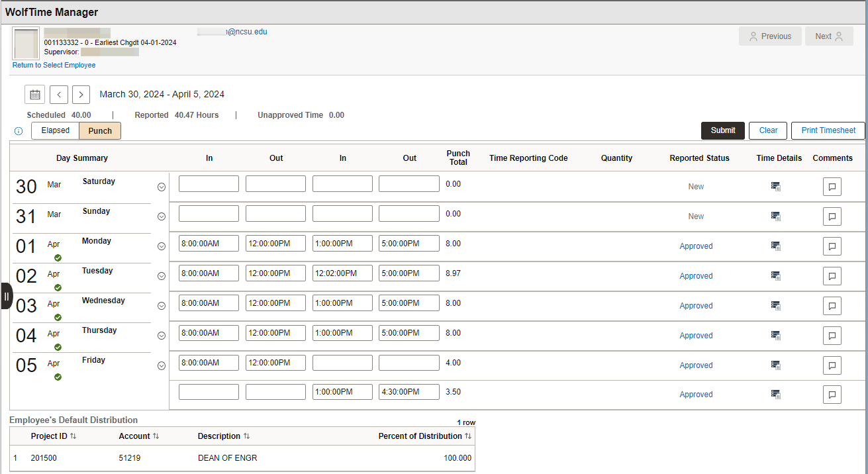
Task: Click the info icon beside Elapsed
Action: coord(19,131)
